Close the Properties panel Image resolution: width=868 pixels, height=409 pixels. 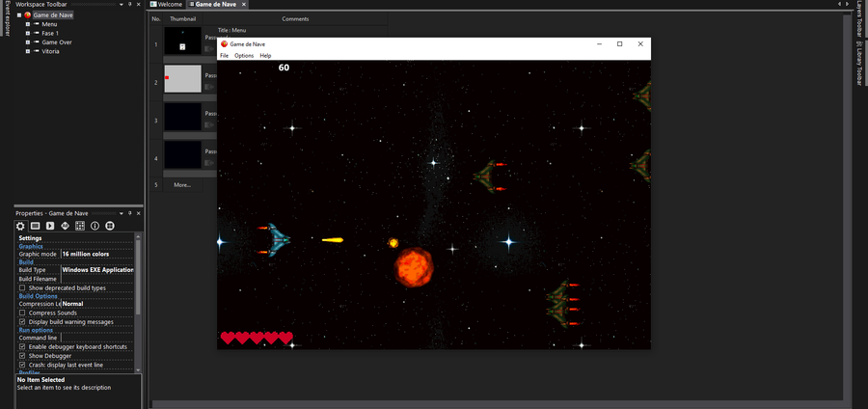click(x=138, y=213)
